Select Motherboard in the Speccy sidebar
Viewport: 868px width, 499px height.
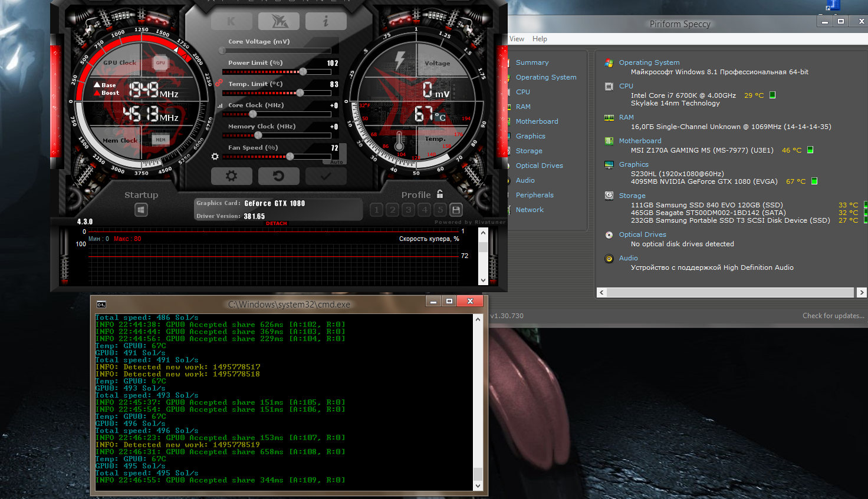coord(537,121)
